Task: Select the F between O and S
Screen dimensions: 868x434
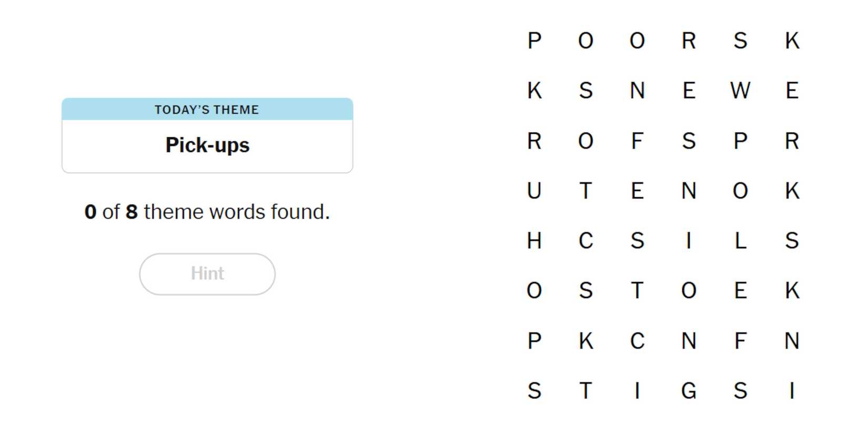Action: pyautogui.click(x=637, y=141)
